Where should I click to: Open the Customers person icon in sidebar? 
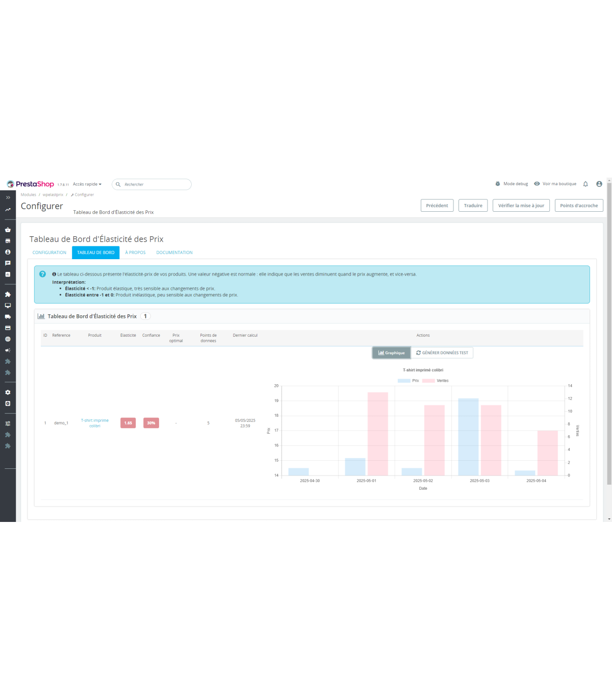[x=8, y=252]
